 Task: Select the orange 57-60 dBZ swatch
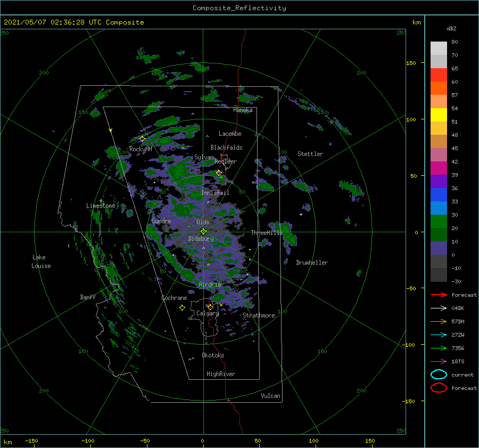pyautogui.click(x=439, y=88)
